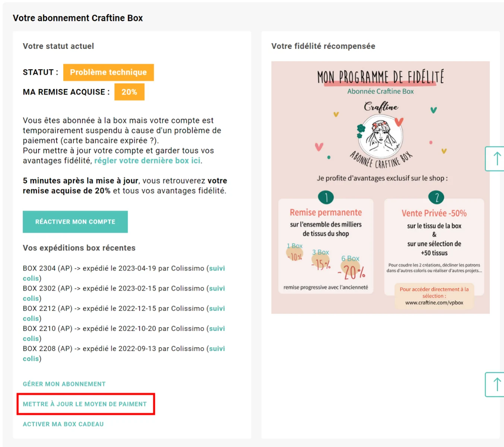Click the green circle number 2 badge

click(437, 197)
